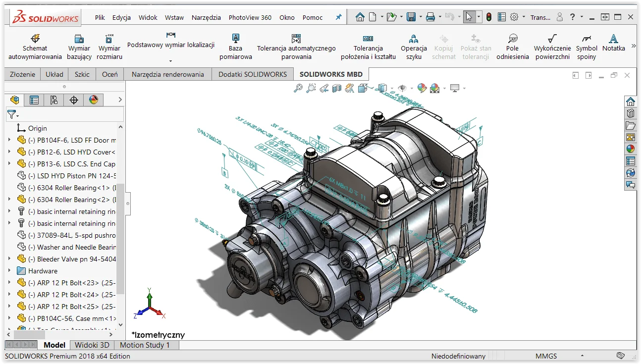Open Dynamic Annotation Views icon
This screenshot has height=364, width=641.
coord(350,88)
